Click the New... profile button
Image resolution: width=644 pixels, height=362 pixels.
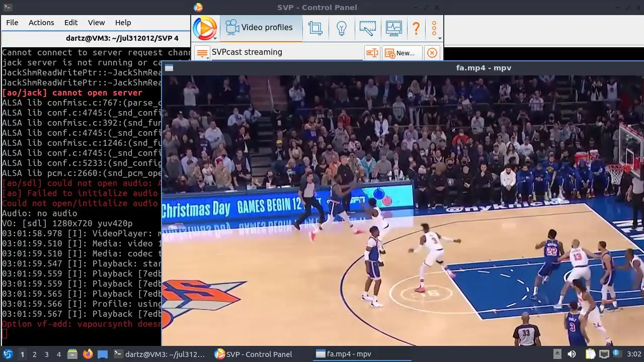coord(402,53)
